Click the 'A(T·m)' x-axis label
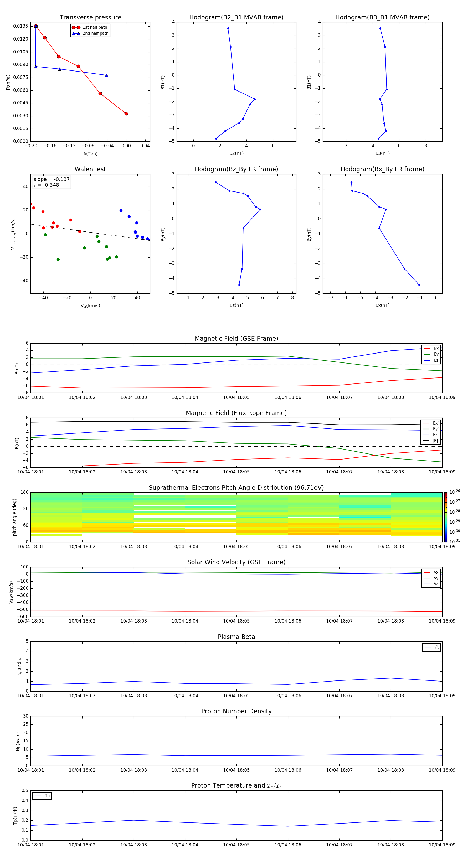473x868 pixels. pyautogui.click(x=90, y=154)
